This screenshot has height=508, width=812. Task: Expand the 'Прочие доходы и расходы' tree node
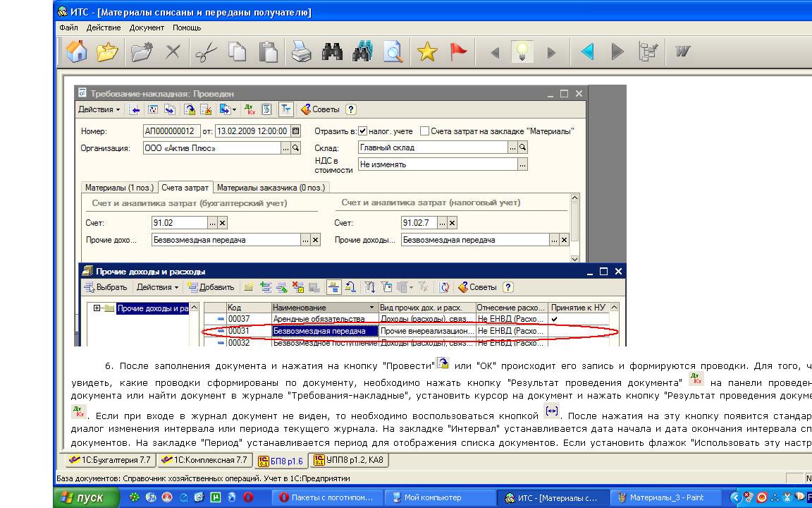[97, 308]
